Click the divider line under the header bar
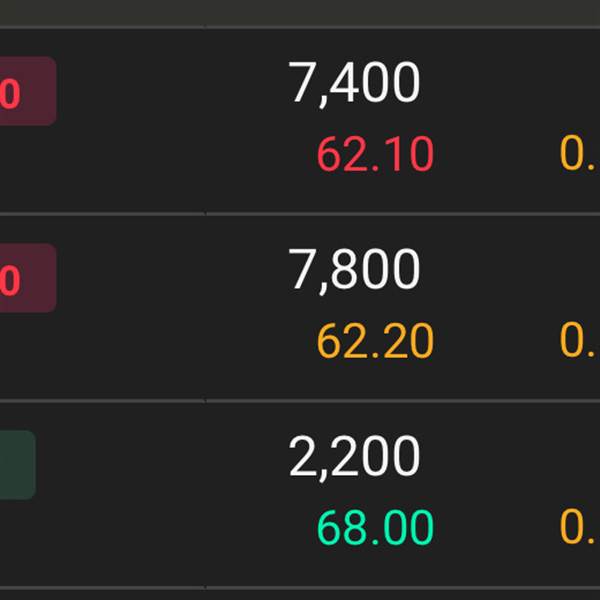This screenshot has height=600, width=600. (300, 28)
